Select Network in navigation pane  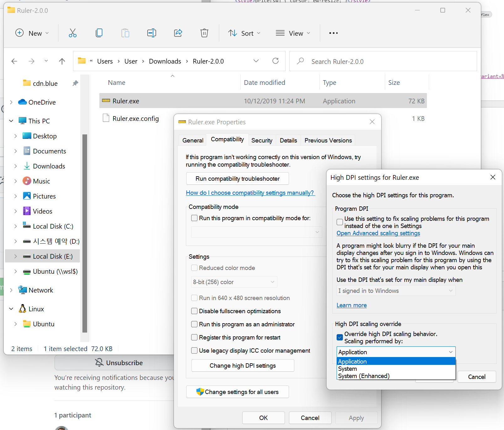click(x=40, y=290)
